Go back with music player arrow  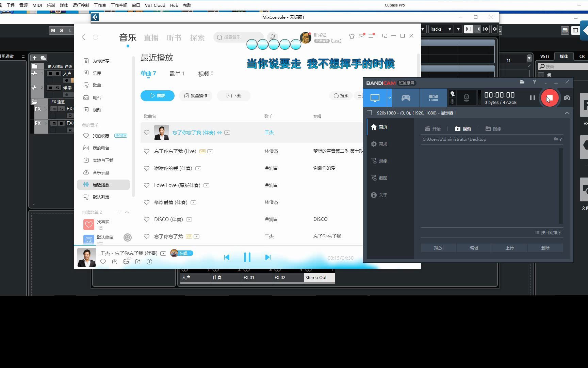pyautogui.click(x=84, y=37)
